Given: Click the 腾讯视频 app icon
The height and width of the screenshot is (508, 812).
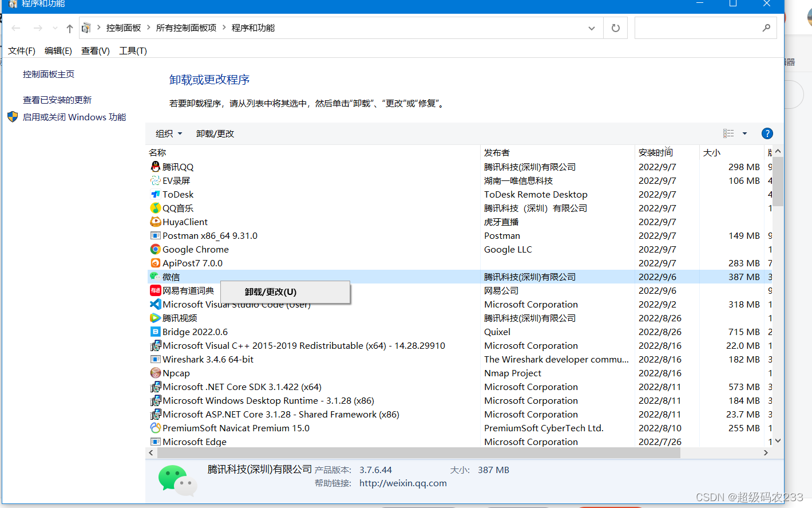Looking at the screenshot, I should tap(155, 318).
